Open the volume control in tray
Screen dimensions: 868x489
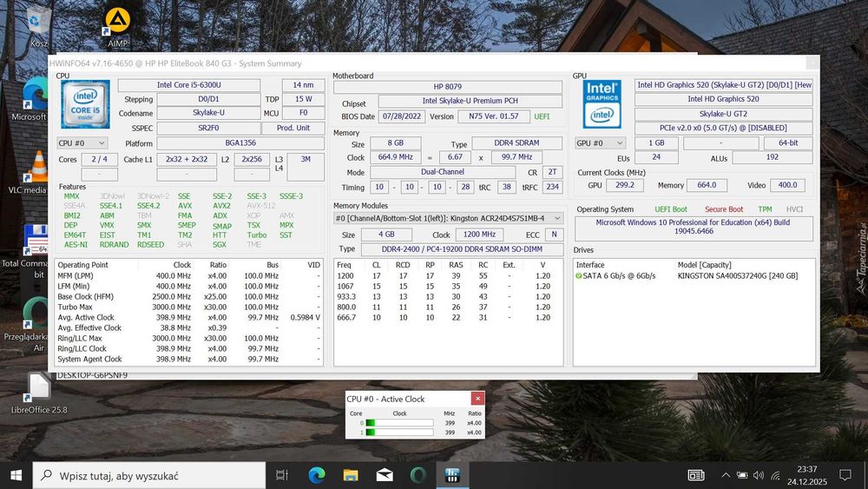pyautogui.click(x=759, y=475)
